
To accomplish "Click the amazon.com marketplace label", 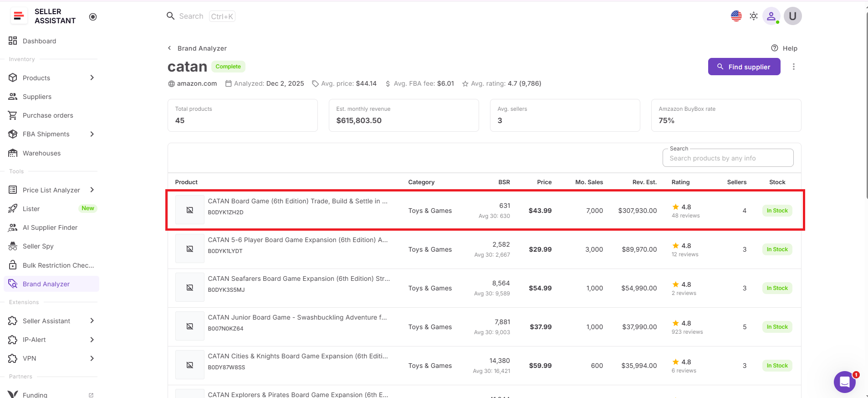I will pos(197,83).
